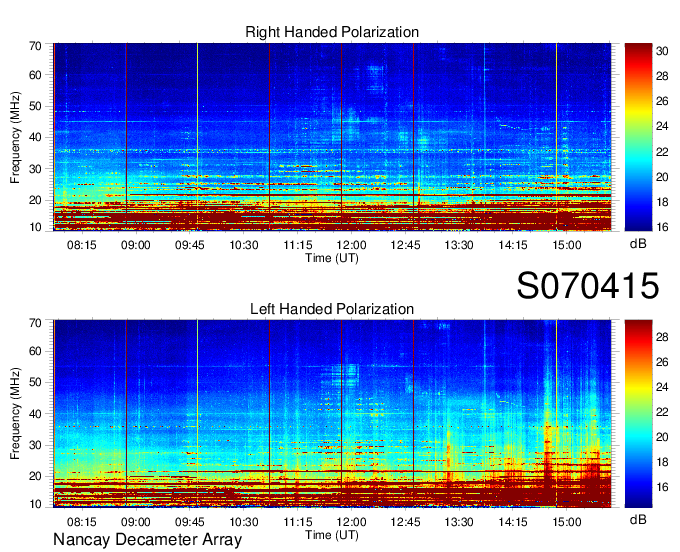
Task: Click the Left Handed Polarization spectrogram image
Action: (x=332, y=414)
